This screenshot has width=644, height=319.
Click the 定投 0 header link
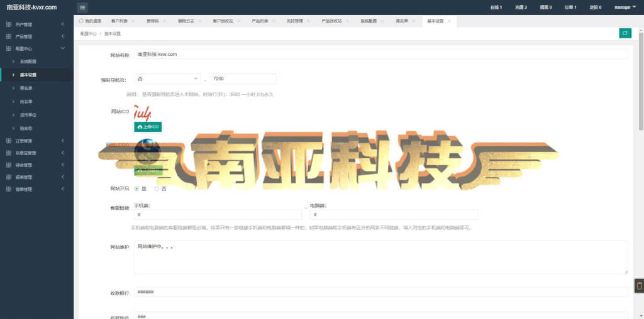(596, 8)
